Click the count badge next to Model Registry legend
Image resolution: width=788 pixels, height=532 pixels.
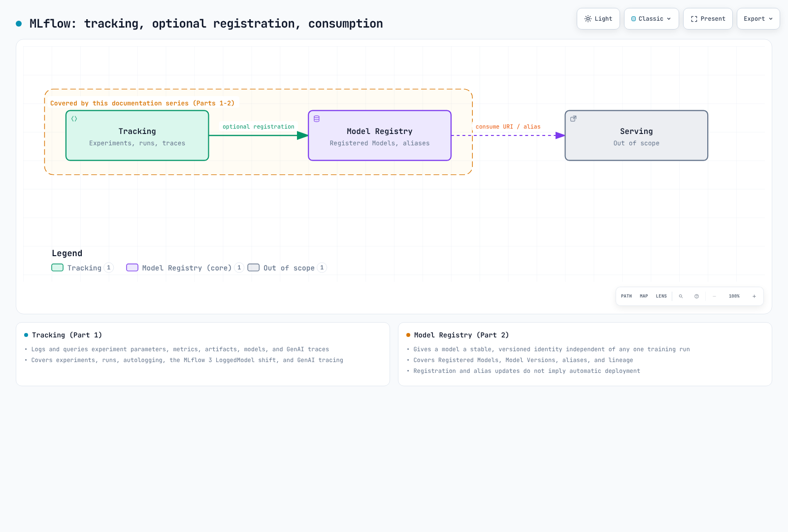click(239, 267)
